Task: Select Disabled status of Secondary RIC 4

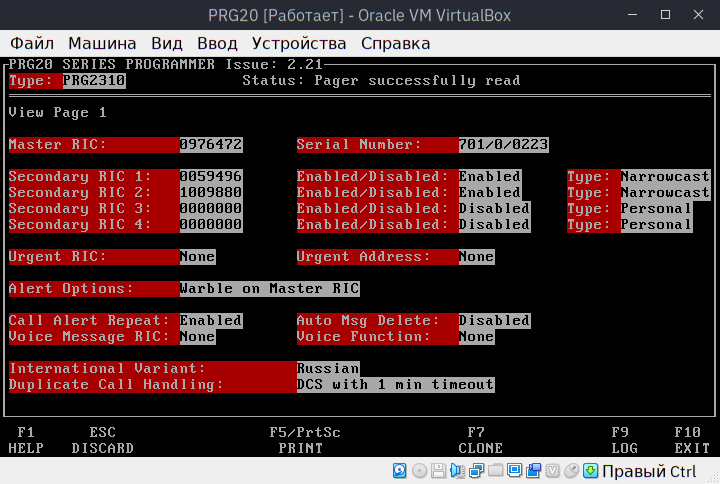Action: (x=494, y=225)
